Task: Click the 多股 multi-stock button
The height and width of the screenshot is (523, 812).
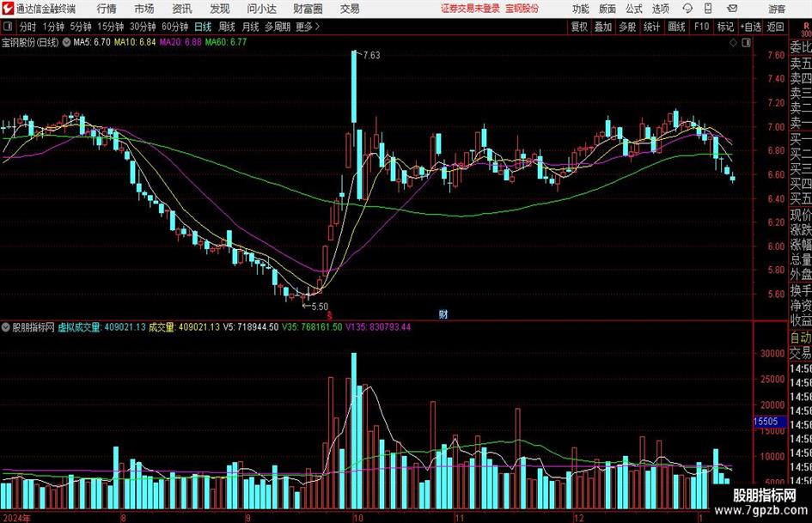Action: [627, 27]
